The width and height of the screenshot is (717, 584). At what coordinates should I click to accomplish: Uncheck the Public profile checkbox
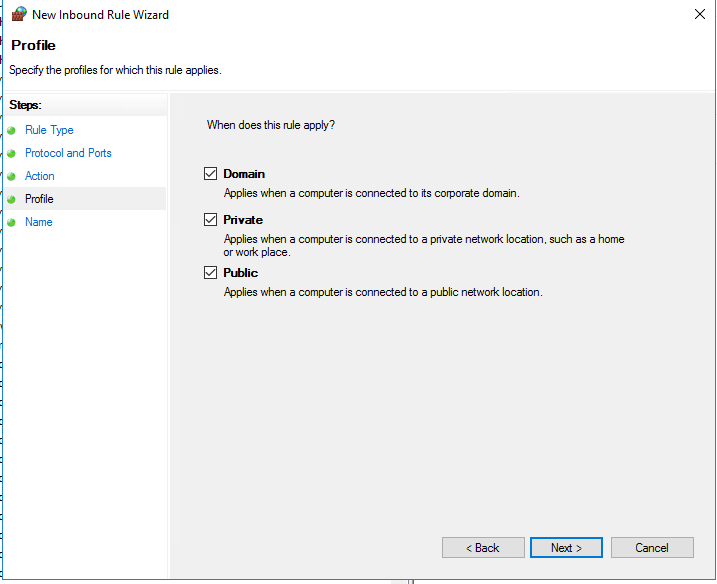(x=210, y=273)
